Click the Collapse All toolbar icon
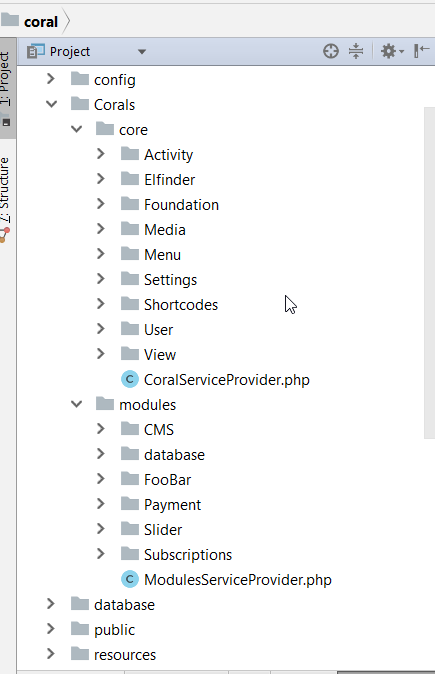The width and height of the screenshot is (435, 674). (x=356, y=51)
